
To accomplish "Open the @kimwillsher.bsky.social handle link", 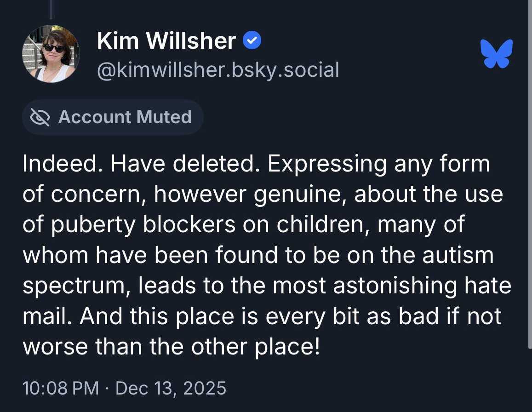I will point(218,70).
